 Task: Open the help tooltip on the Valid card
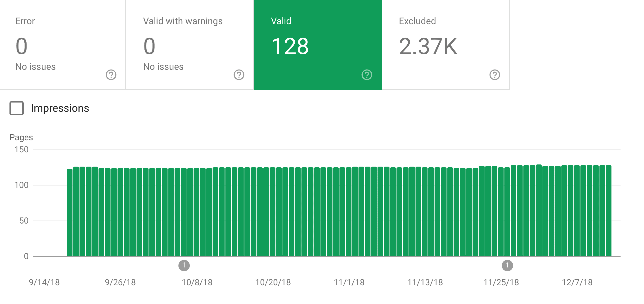pyautogui.click(x=367, y=75)
